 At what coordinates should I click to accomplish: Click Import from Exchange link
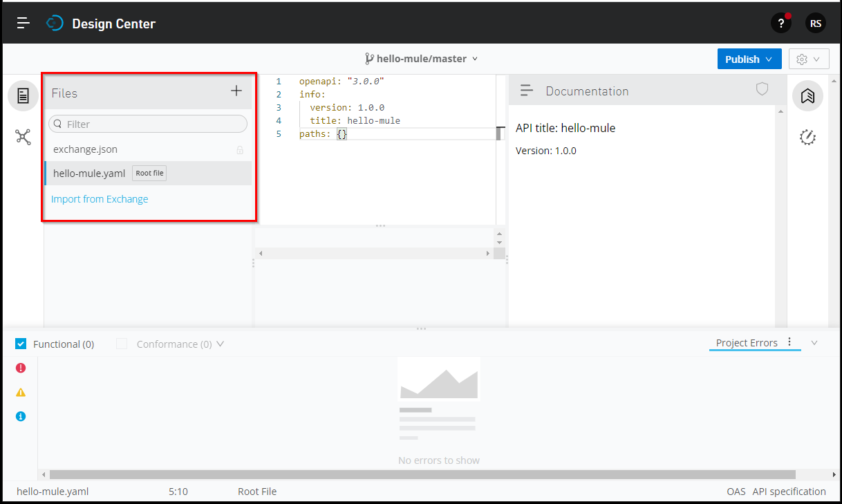point(99,198)
